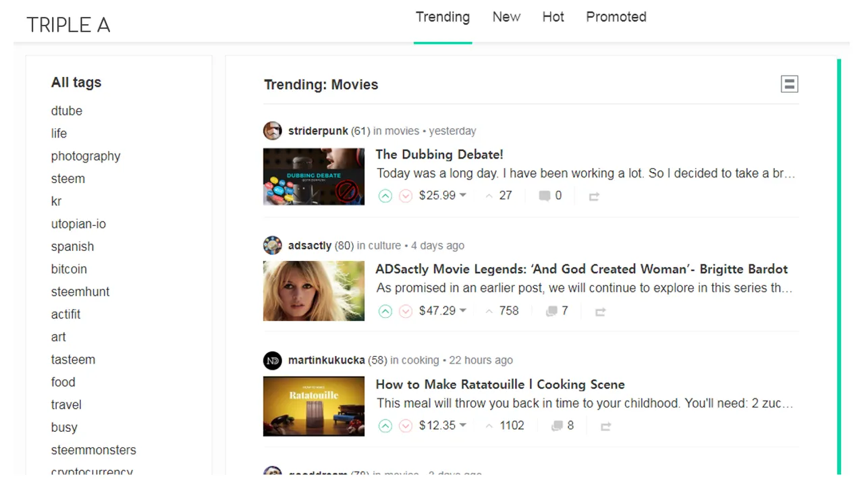Open the cooking category on martinkukucka's post
864x504 pixels.
click(421, 360)
